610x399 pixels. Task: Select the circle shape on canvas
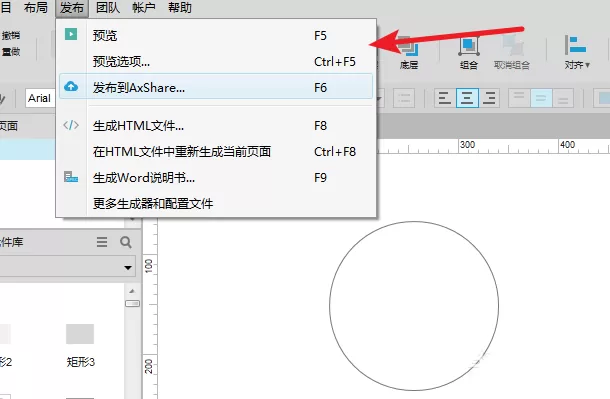(x=414, y=306)
